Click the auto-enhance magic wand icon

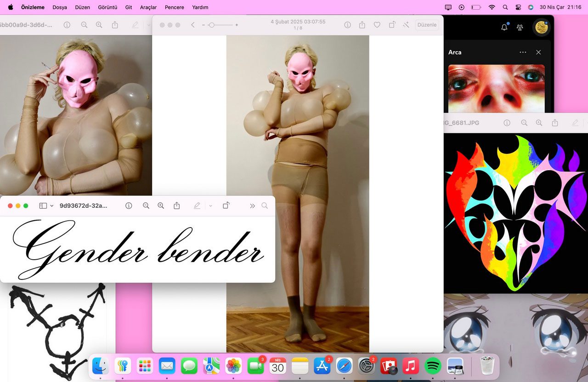[x=406, y=25]
